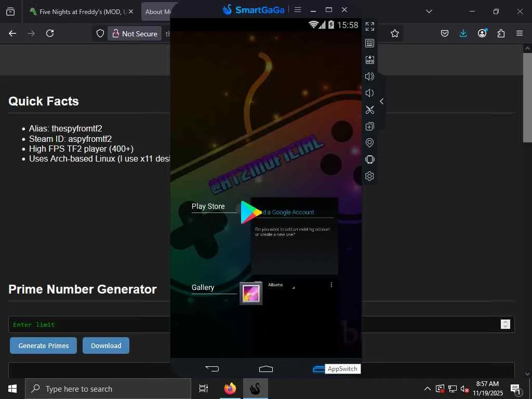Open the taskbar clock and date
Viewport: 532px width, 399px height.
click(x=487, y=389)
